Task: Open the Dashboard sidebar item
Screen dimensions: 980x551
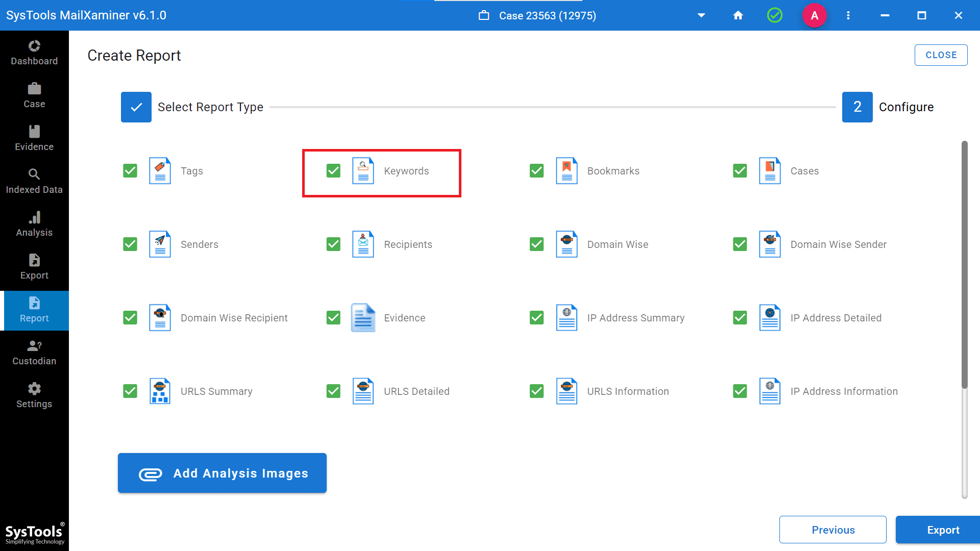Action: pos(34,53)
